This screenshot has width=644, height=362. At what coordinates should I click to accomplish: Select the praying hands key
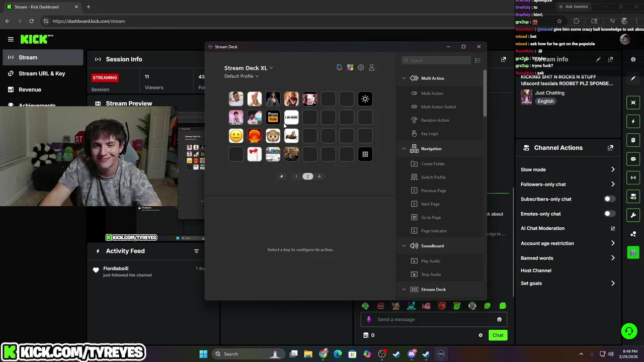[255, 99]
